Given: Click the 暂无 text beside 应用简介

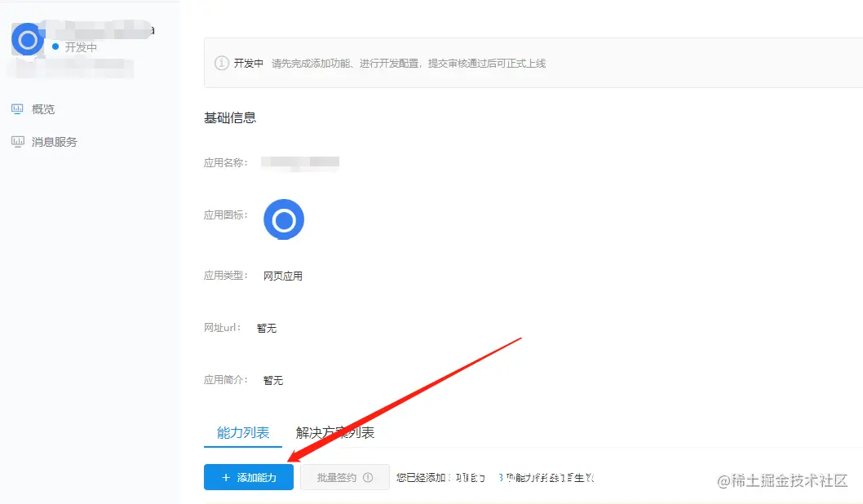Looking at the screenshot, I should [273, 379].
